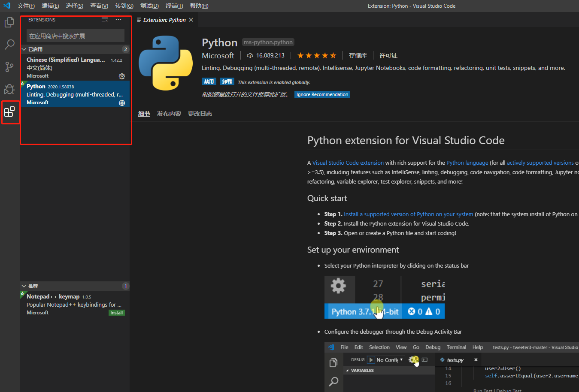The width and height of the screenshot is (579, 392).
Task: Click the large Python logo image
Action: click(166, 63)
